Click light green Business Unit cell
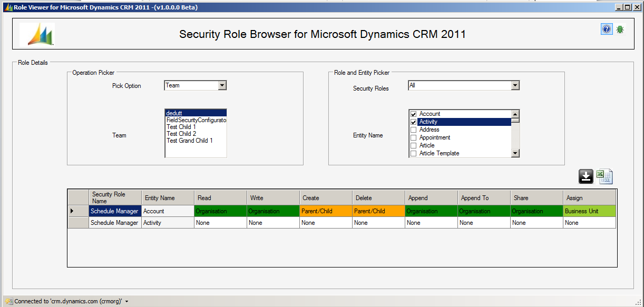This screenshot has width=644, height=307. 589,211
